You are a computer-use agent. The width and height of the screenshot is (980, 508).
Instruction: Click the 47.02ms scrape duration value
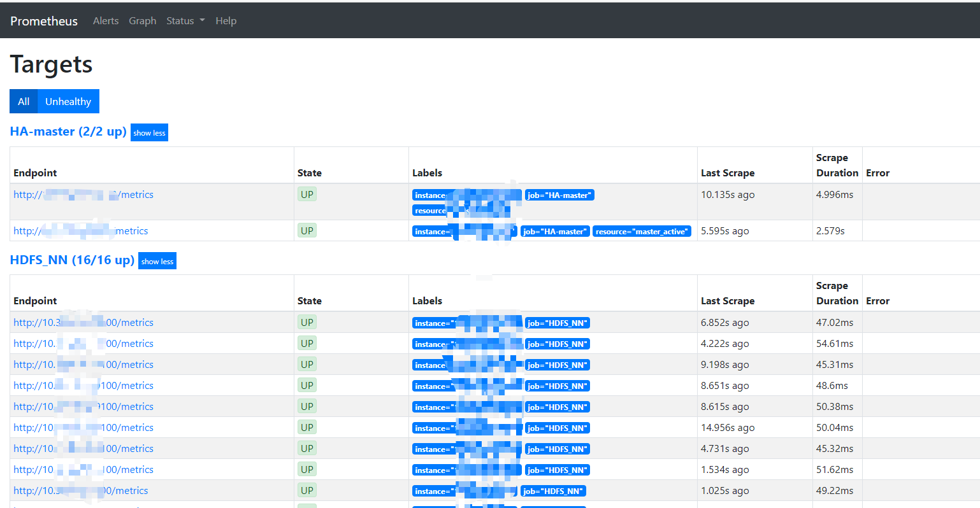coord(835,323)
